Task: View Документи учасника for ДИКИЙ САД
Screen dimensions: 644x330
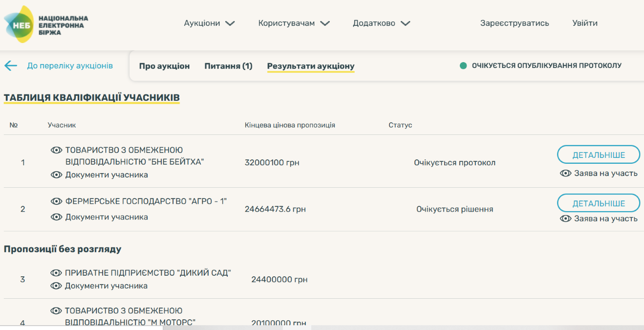Action: [x=106, y=286]
